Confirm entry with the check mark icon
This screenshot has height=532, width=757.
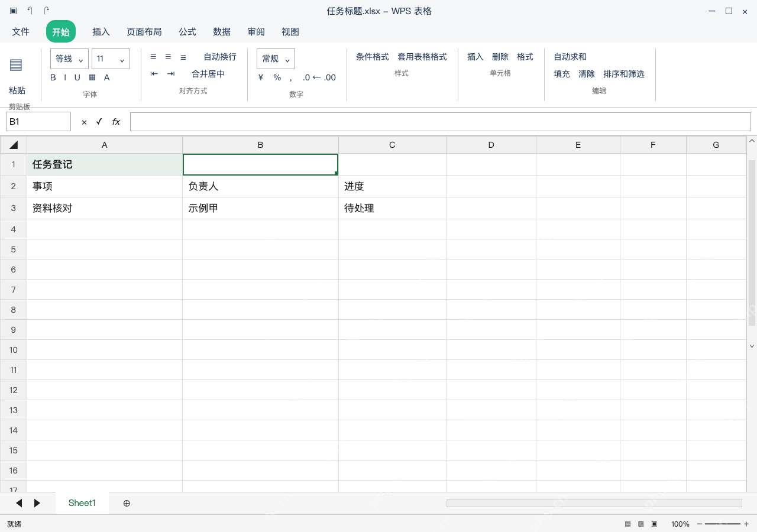(x=99, y=121)
